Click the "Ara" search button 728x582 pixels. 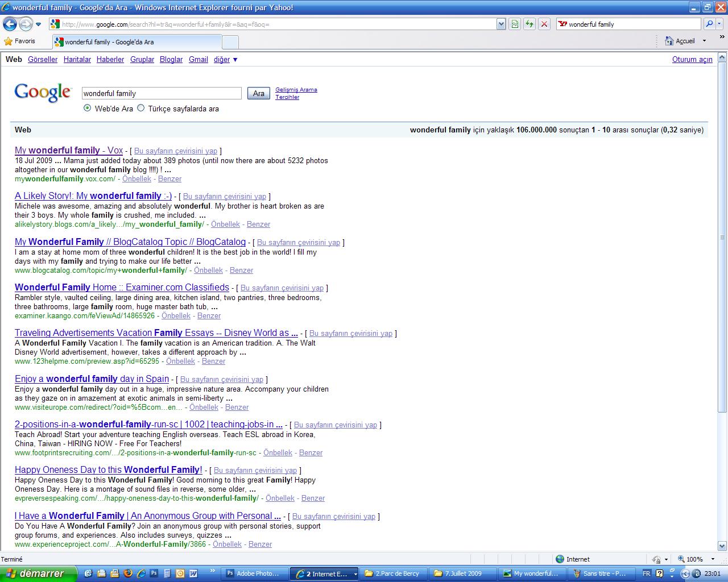click(258, 93)
